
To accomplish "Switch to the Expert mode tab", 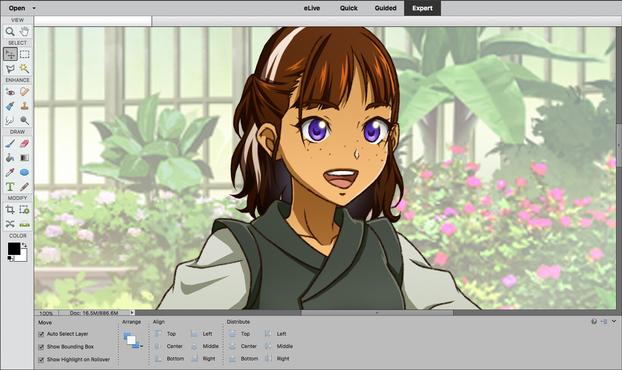I will tap(422, 8).
